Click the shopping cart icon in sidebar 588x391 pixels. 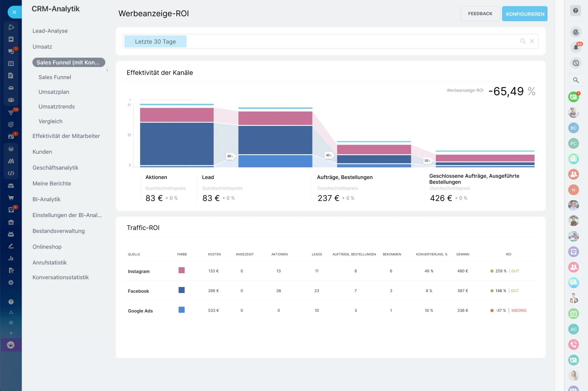[11, 198]
